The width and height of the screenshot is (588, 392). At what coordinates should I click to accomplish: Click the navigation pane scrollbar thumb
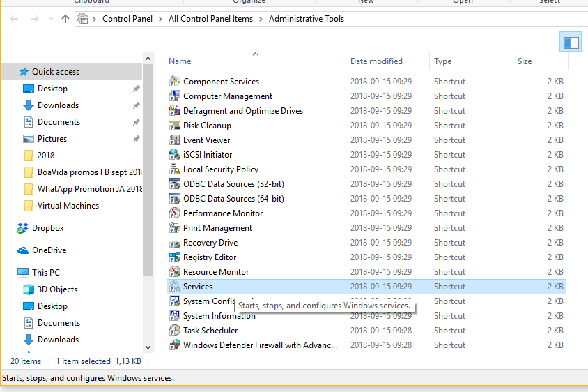(x=148, y=170)
